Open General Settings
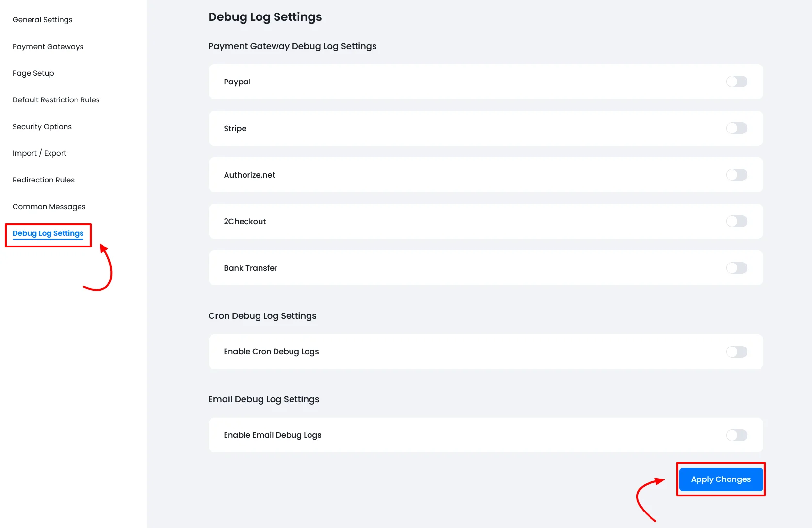This screenshot has width=812, height=528. (42, 19)
